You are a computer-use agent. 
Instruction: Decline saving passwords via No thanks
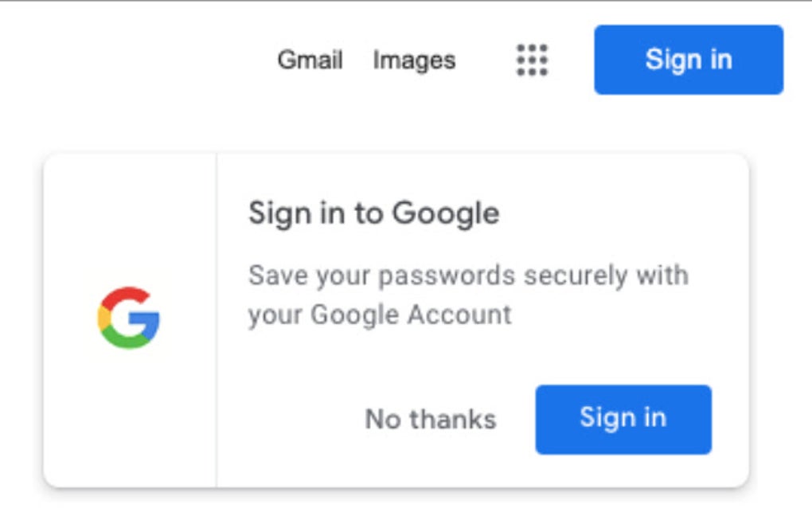(x=430, y=419)
